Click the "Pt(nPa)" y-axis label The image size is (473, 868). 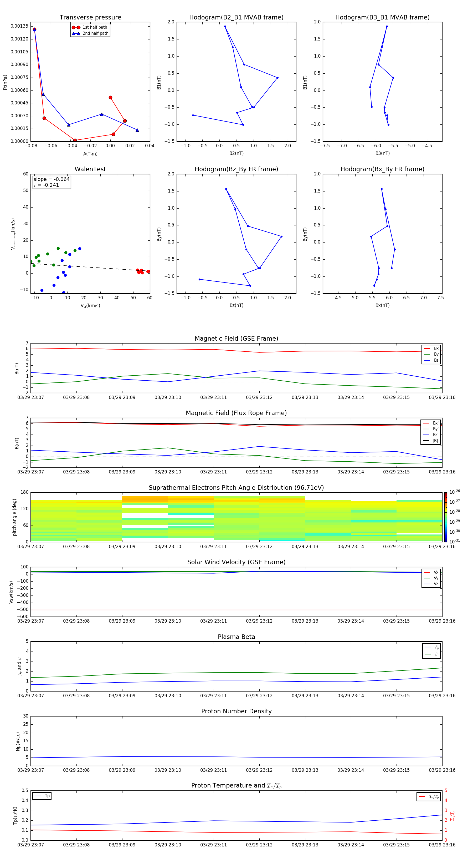[5, 82]
